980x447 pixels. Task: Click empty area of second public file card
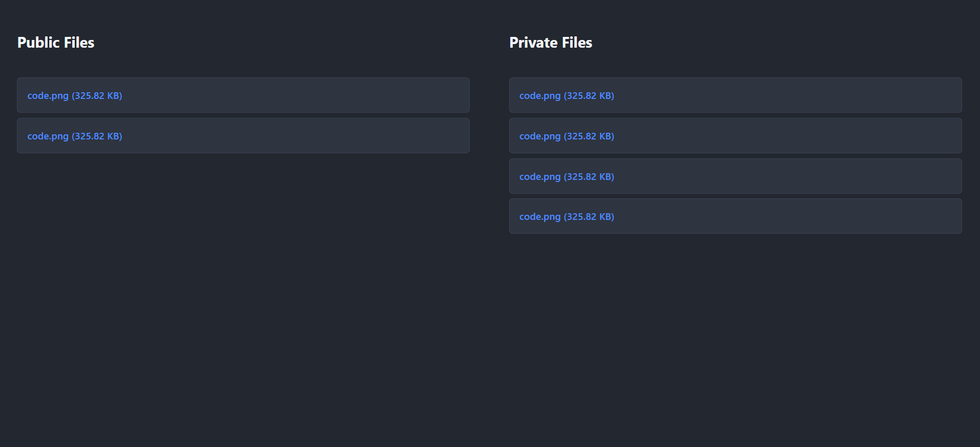tap(307, 136)
